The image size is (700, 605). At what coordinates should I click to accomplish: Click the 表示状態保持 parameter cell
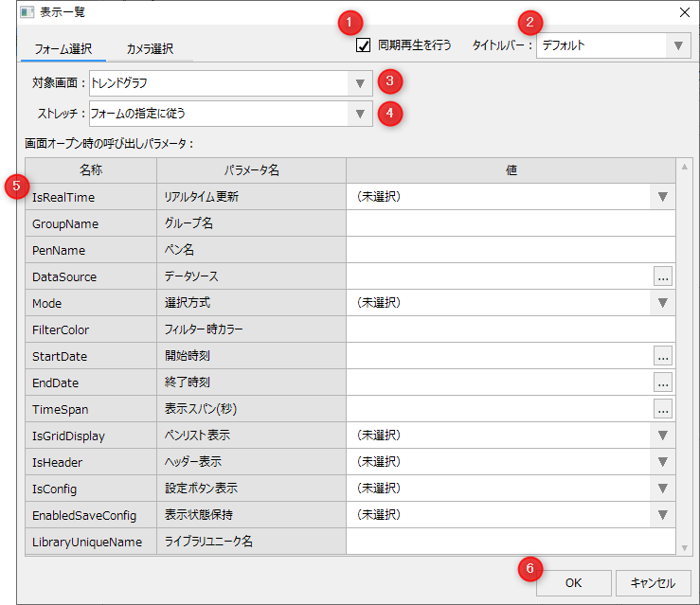click(x=251, y=515)
